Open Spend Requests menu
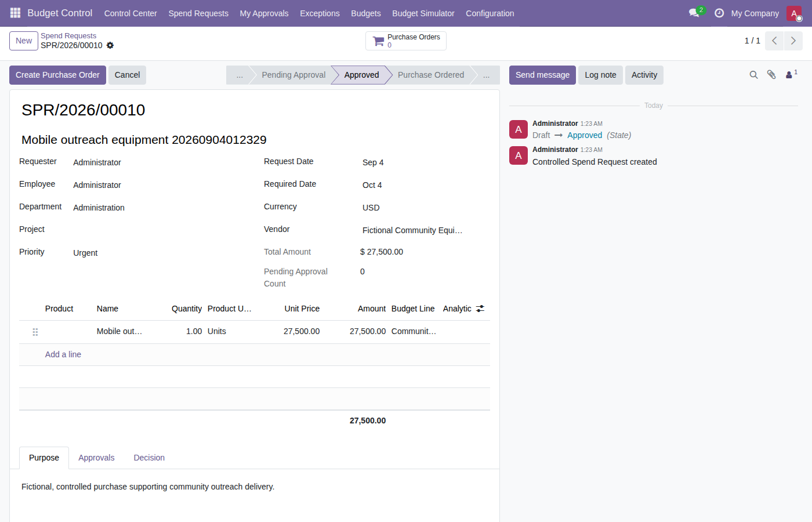The image size is (812, 522). tap(198, 13)
